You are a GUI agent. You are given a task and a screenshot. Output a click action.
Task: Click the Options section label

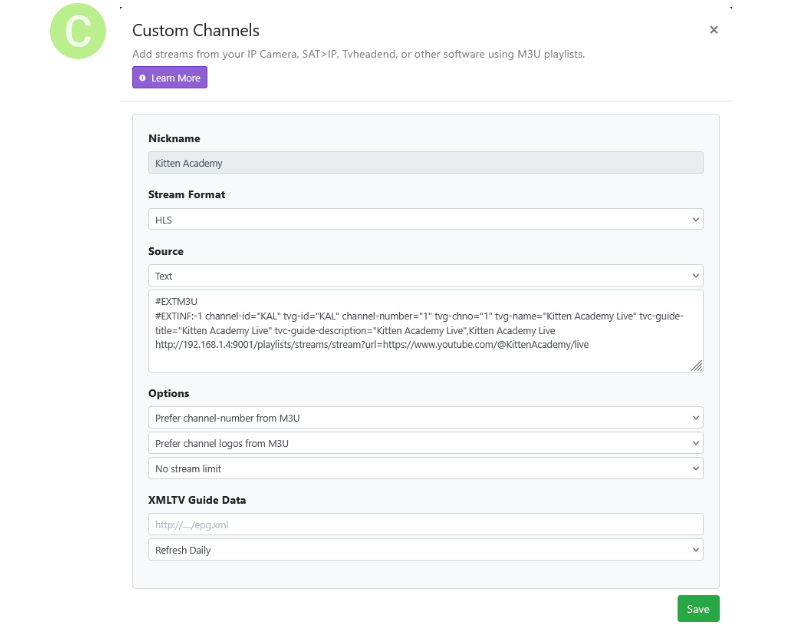169,393
